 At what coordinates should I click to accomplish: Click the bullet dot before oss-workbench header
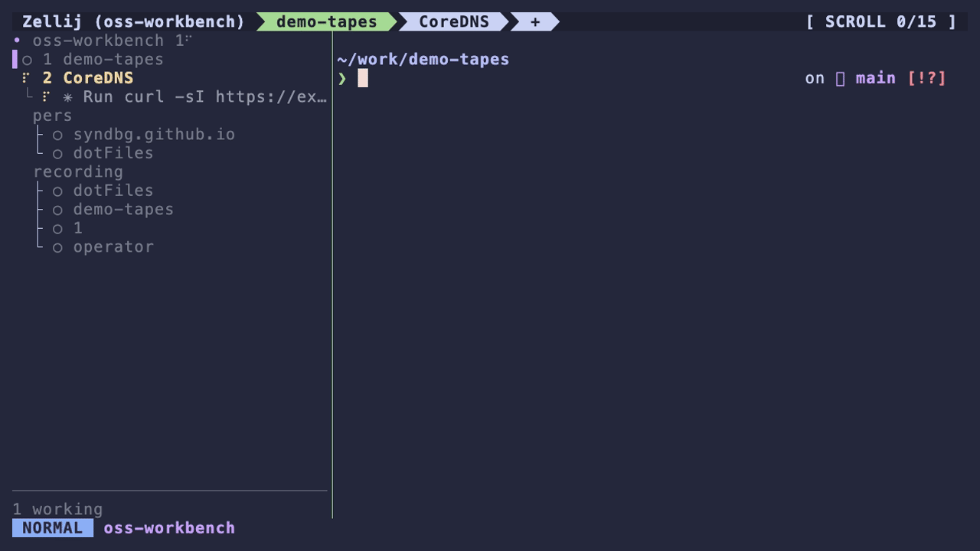pos(17,40)
